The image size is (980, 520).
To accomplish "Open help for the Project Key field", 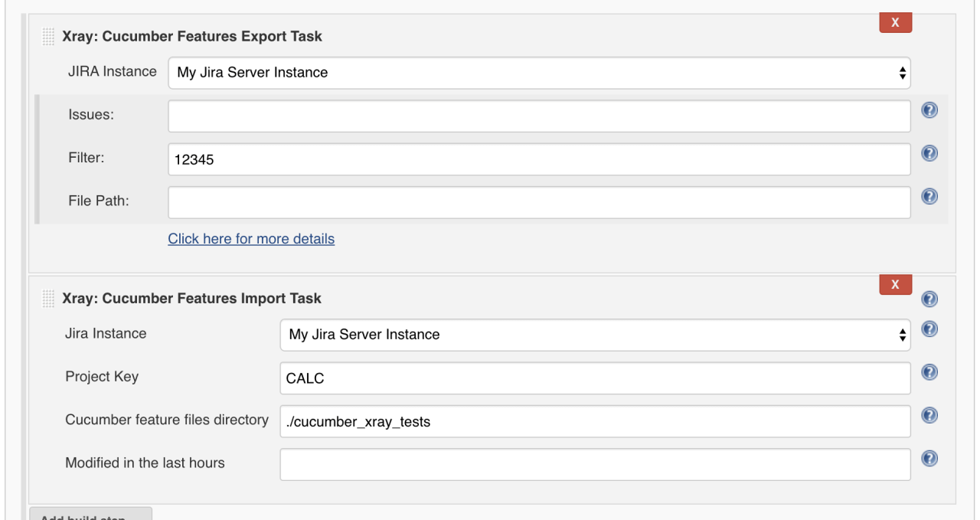I will 929,372.
